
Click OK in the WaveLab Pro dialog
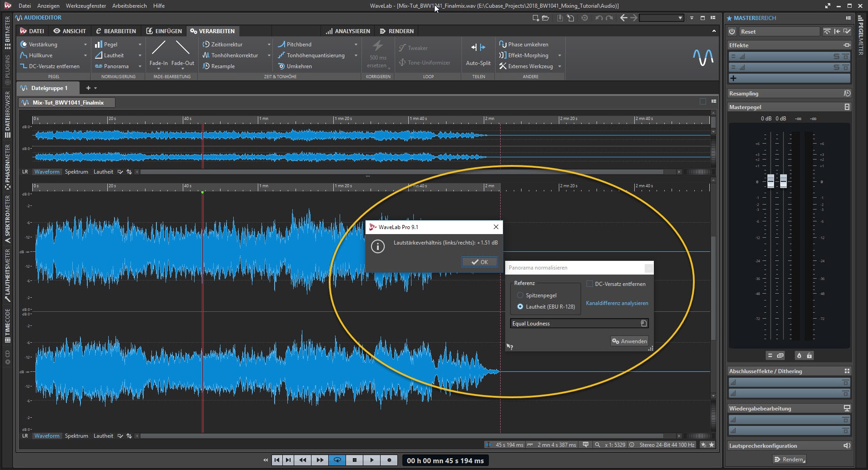coord(479,262)
